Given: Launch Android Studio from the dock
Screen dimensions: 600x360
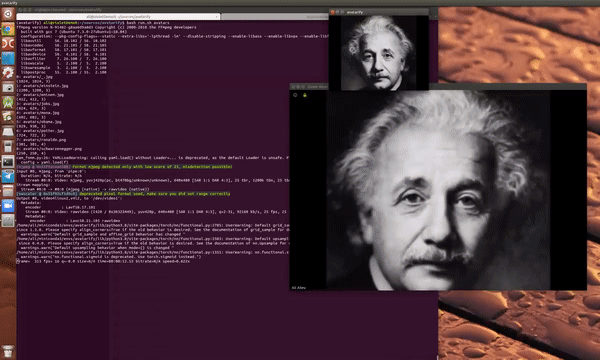Looking at the screenshot, I should coord(8,103).
